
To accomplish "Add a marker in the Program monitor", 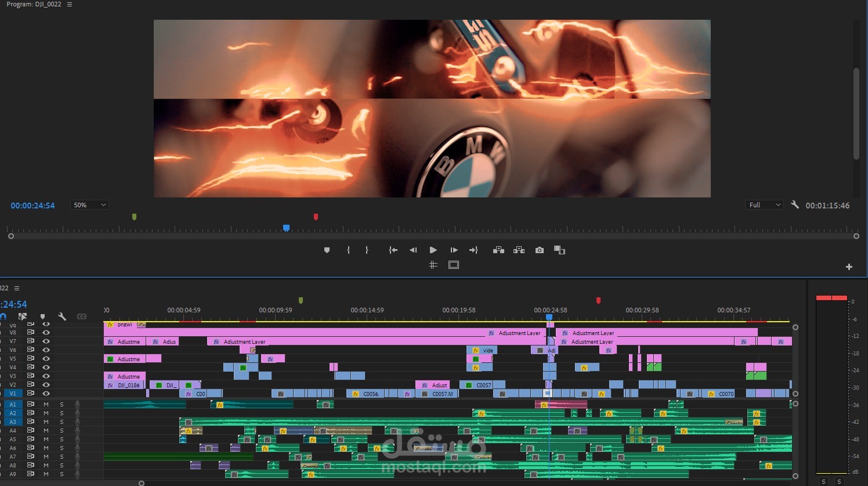I will pos(327,250).
